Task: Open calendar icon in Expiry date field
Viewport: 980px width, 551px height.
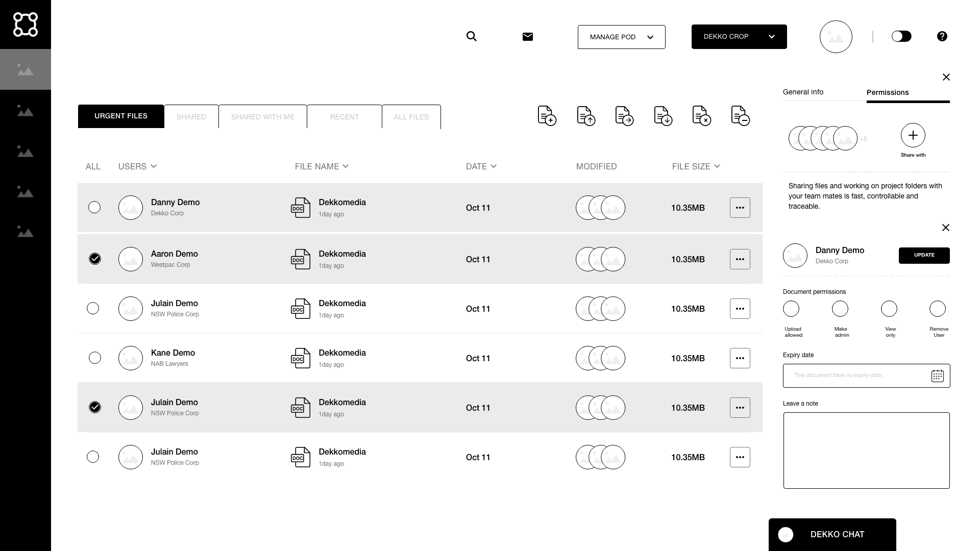Action: point(937,376)
